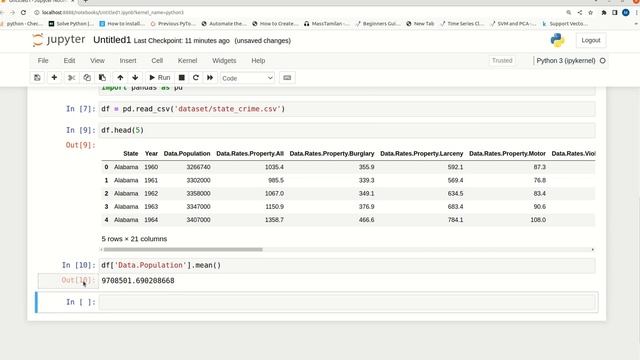The height and width of the screenshot is (360, 640).
Task: Click the Python 3 (ipykernel) label
Action: pyautogui.click(x=566, y=60)
